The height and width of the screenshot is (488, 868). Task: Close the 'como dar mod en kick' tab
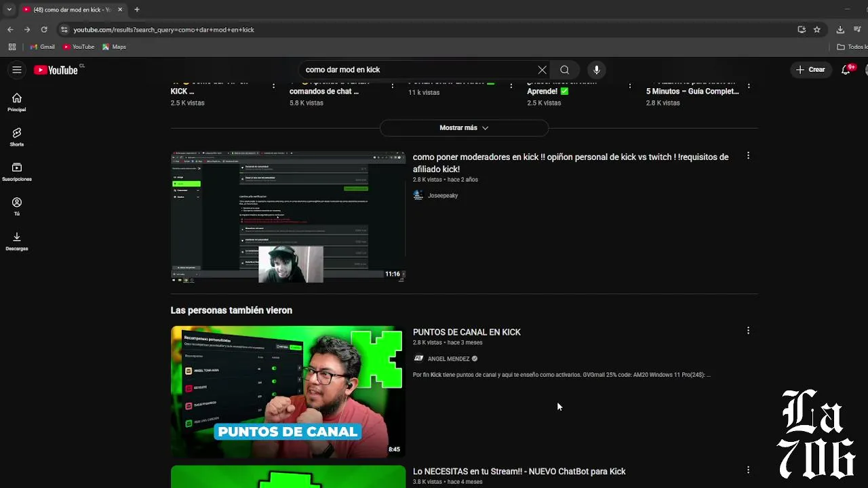click(120, 9)
